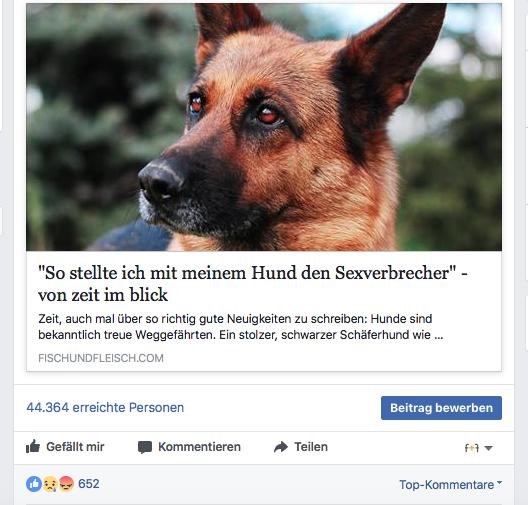Select the sad crying reaction emoji
The width and height of the screenshot is (528, 505).
pyautogui.click(x=50, y=485)
